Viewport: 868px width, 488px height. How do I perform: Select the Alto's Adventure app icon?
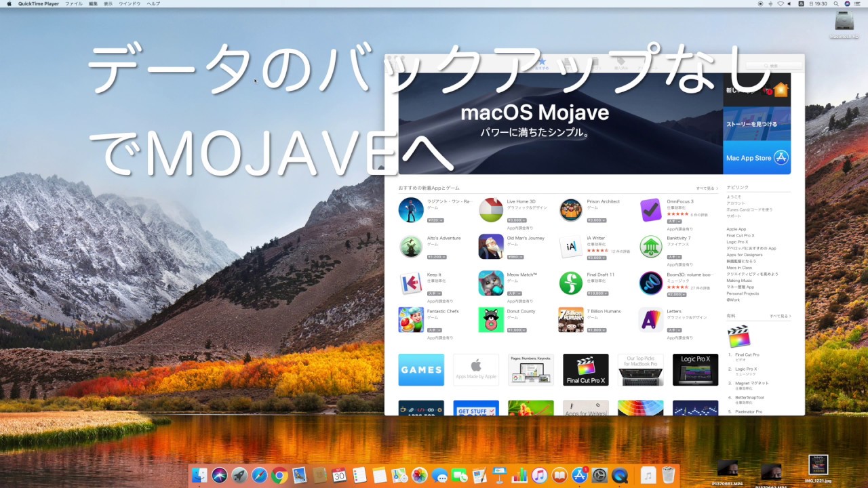point(411,247)
